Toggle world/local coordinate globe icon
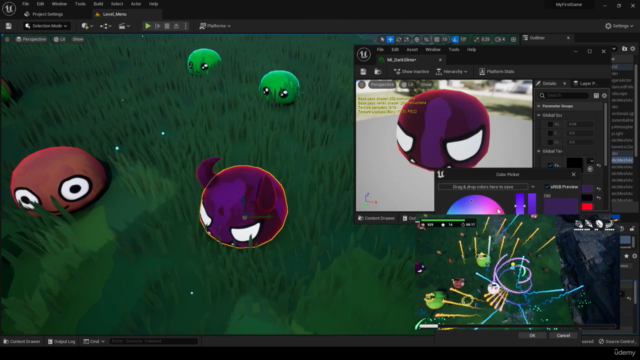Viewport: 640px width, 360px height. (417, 39)
